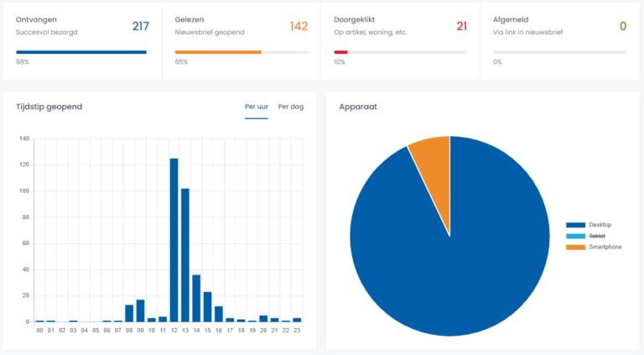The height and width of the screenshot is (355, 644).
Task: Click the bar for hour 09
Action: (141, 311)
